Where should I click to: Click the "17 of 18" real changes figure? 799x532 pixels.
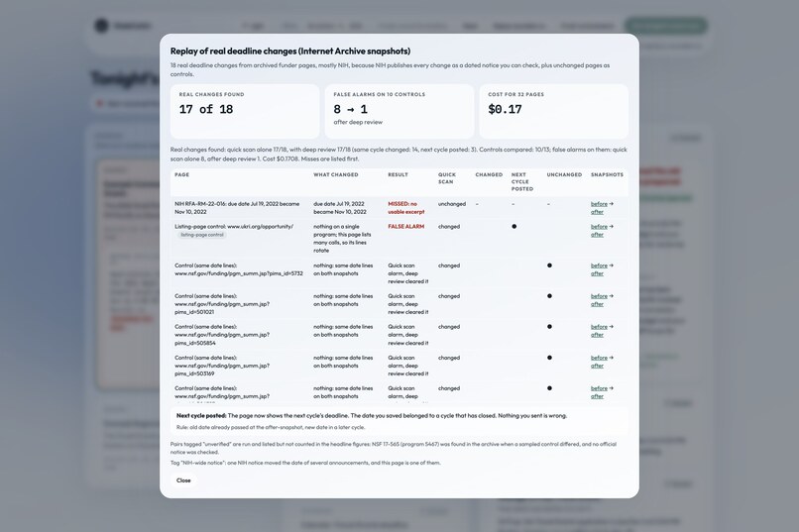206,109
